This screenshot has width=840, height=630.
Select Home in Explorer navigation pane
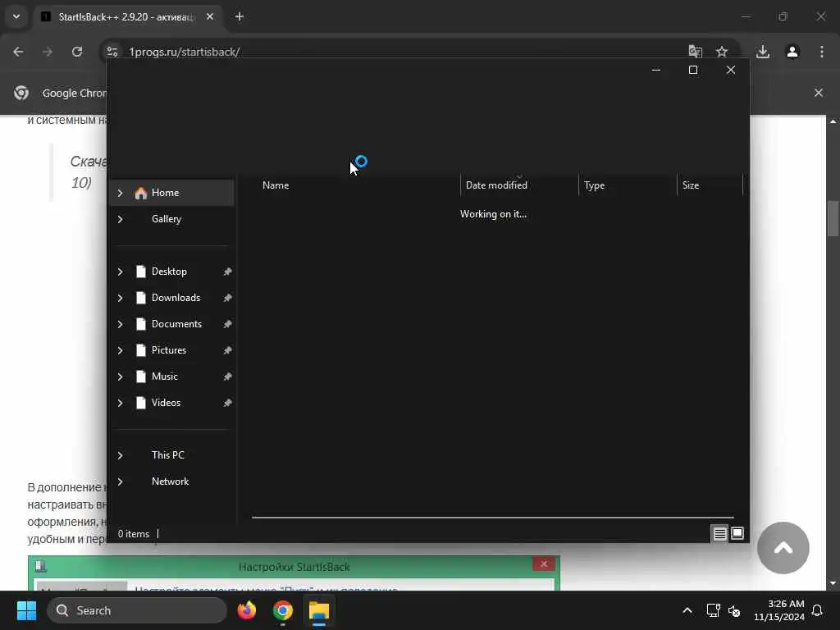pyautogui.click(x=171, y=193)
